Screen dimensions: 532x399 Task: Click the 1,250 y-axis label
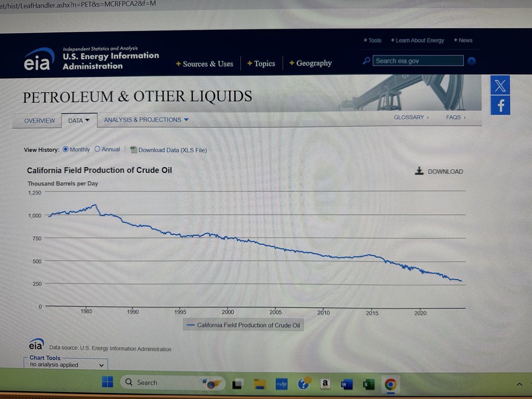pyautogui.click(x=34, y=193)
